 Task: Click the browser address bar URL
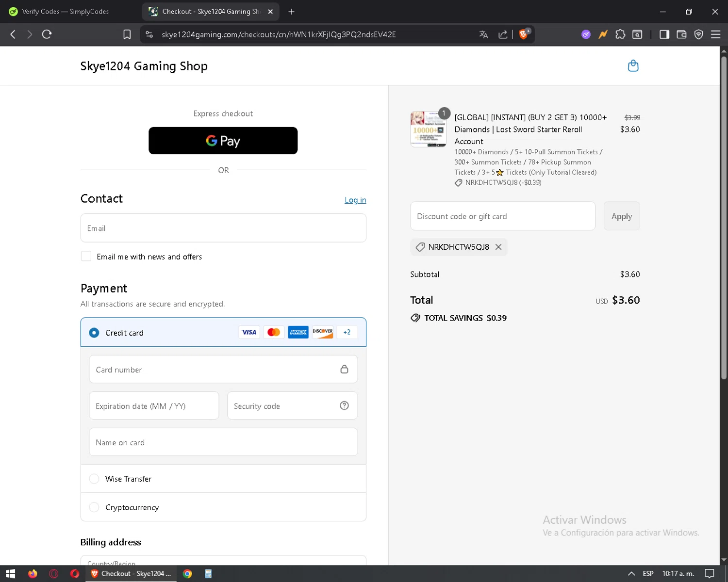279,34
